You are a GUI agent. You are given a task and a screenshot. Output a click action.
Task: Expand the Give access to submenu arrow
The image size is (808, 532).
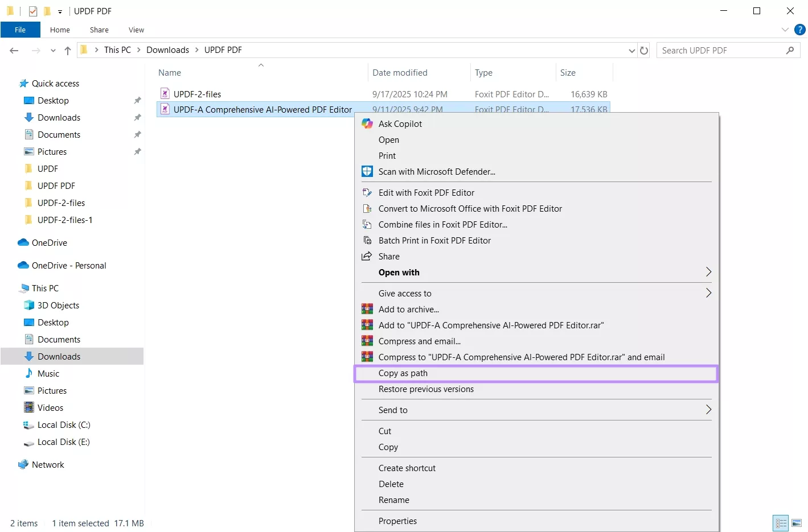click(708, 293)
